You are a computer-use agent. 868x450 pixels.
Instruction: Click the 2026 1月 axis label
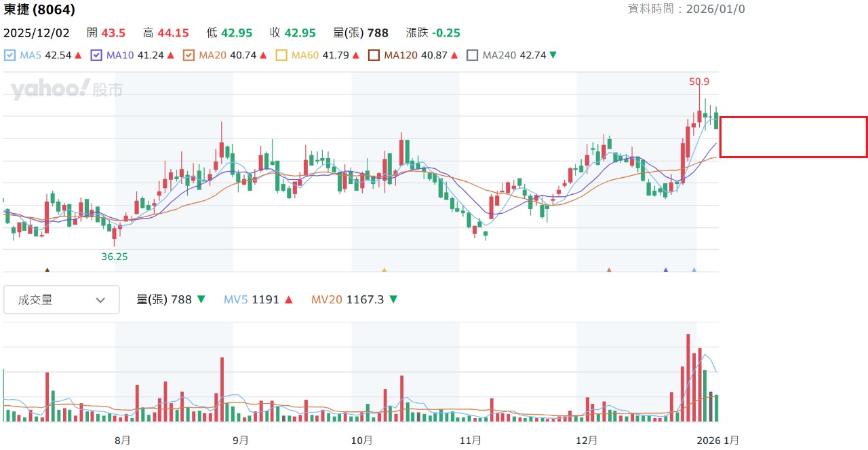tap(717, 440)
